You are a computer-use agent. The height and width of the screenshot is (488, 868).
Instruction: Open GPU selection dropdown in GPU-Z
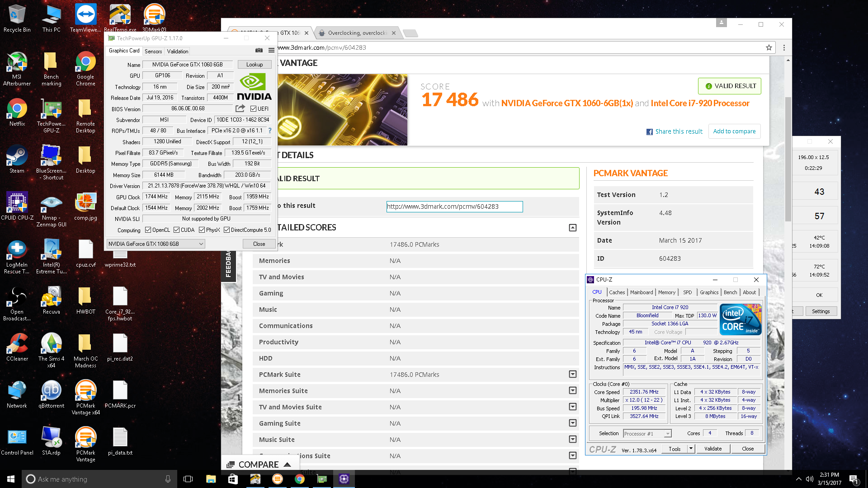pyautogui.click(x=156, y=244)
